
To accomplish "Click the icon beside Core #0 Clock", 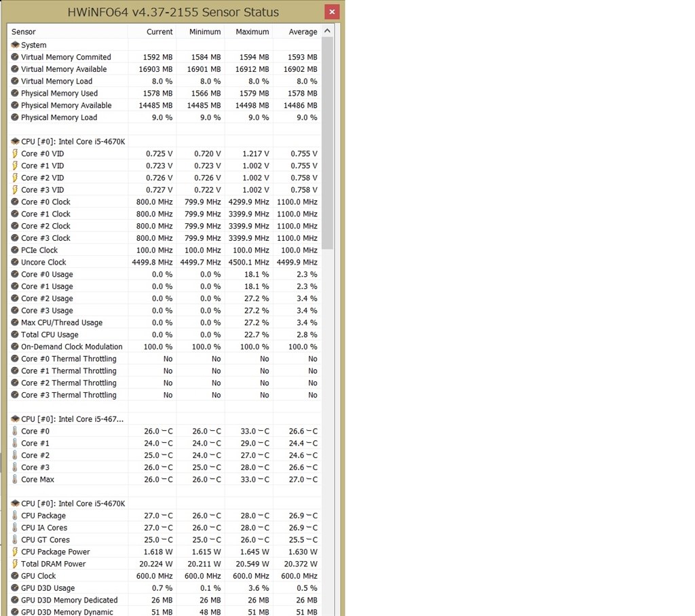I will click(x=15, y=201).
